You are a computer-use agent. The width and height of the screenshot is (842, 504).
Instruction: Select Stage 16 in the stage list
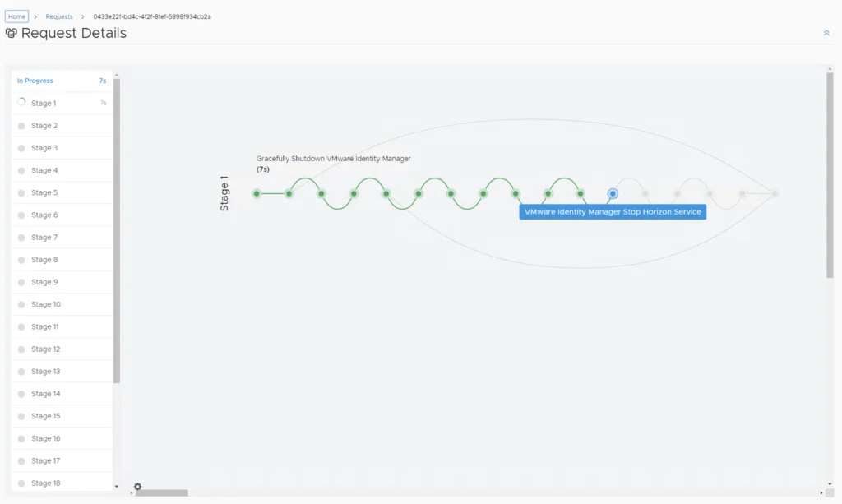click(x=62, y=438)
